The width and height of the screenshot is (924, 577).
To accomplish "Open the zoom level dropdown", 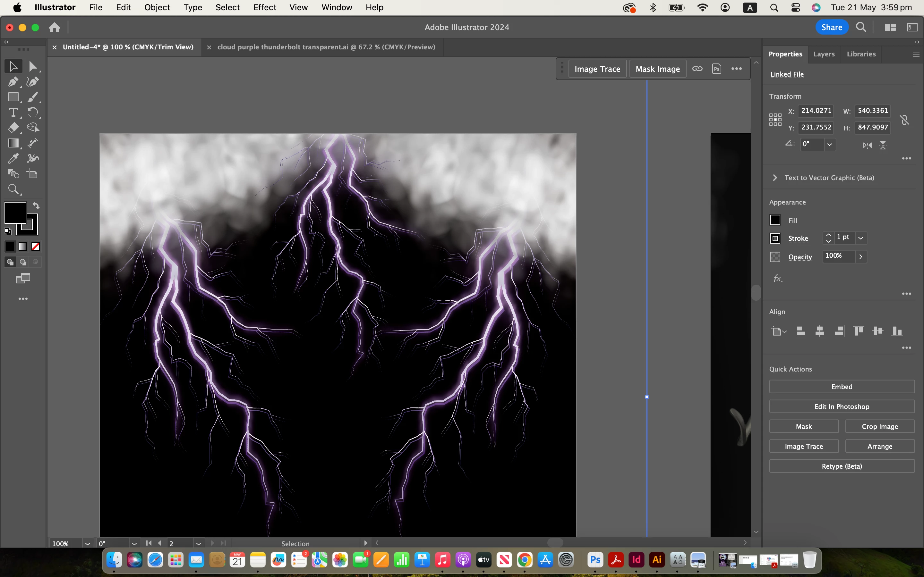I will point(88,543).
